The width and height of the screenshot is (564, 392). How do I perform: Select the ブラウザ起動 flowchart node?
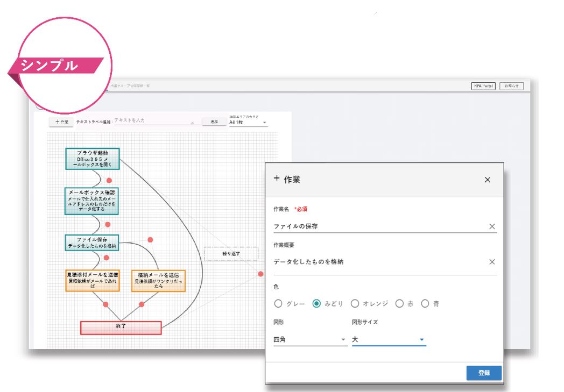pyautogui.click(x=93, y=159)
